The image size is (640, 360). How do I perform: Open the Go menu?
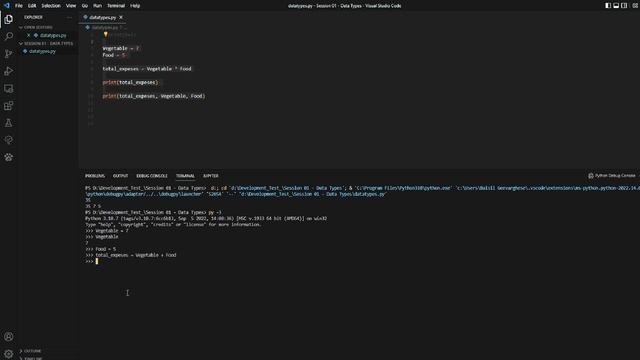pyautogui.click(x=85, y=6)
